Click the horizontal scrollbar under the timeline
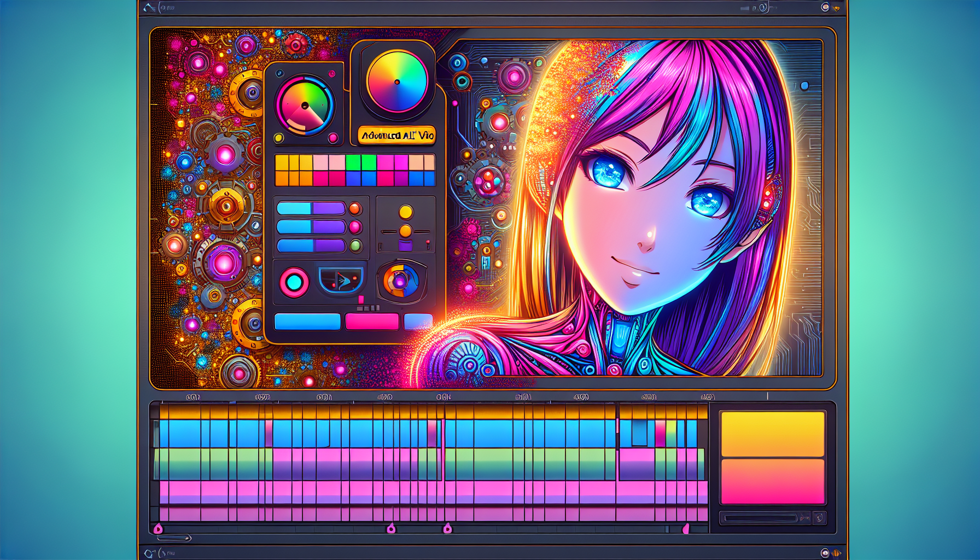 pos(174,538)
